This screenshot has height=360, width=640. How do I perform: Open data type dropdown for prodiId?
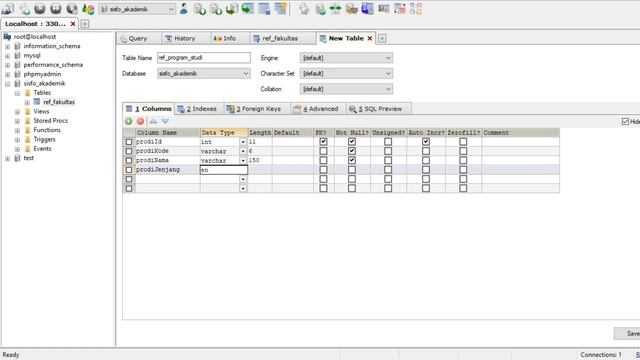pyautogui.click(x=243, y=142)
